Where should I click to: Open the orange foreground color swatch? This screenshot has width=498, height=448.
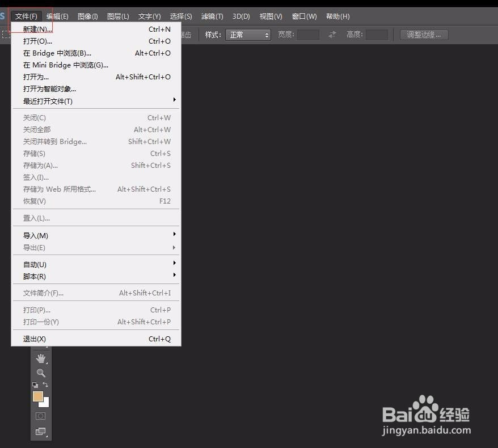coord(38,396)
